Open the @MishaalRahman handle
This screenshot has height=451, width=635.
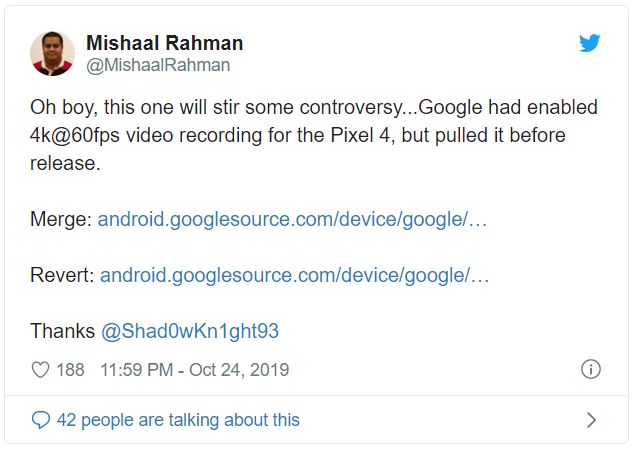[x=158, y=65]
